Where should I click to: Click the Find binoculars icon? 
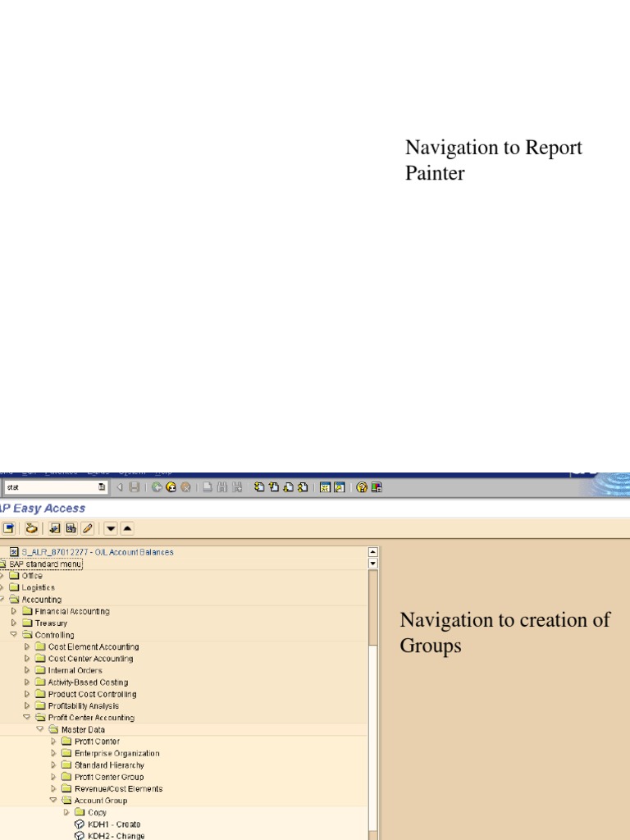pyautogui.click(x=221, y=487)
